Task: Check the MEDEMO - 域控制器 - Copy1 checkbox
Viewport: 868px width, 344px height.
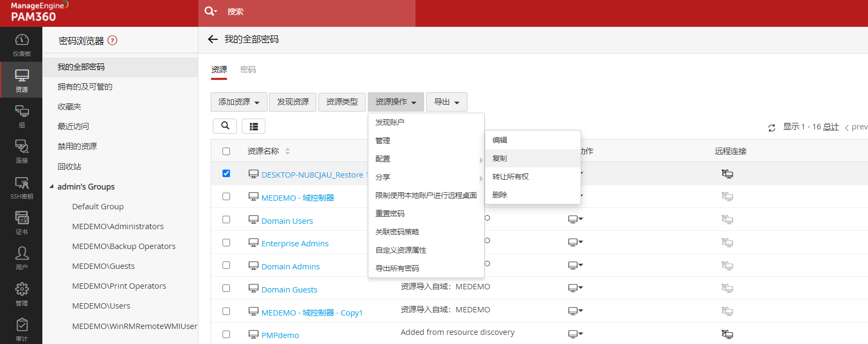Action: tap(226, 311)
